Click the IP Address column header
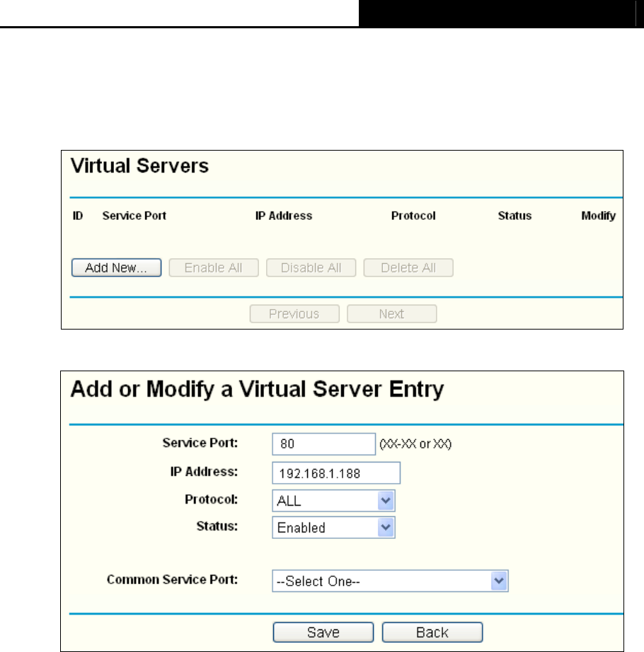The width and height of the screenshot is (644, 652). click(x=284, y=216)
